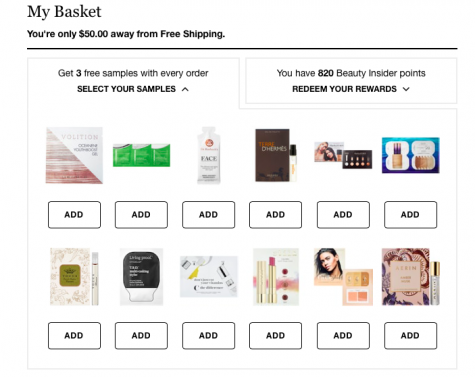Click the green sachet sample image
This screenshot has width=475, height=377.
141,155
